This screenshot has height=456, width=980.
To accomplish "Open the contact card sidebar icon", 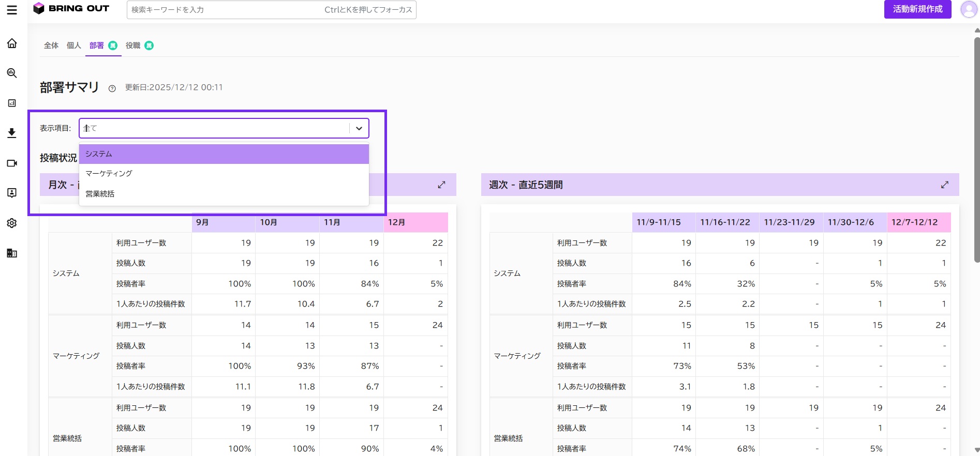I will click(12, 193).
